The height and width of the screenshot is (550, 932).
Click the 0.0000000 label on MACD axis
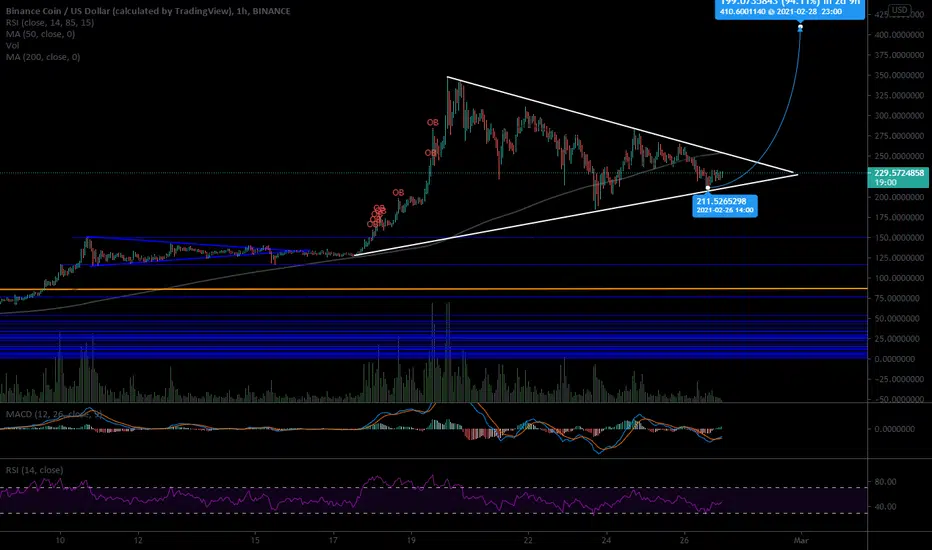895,429
